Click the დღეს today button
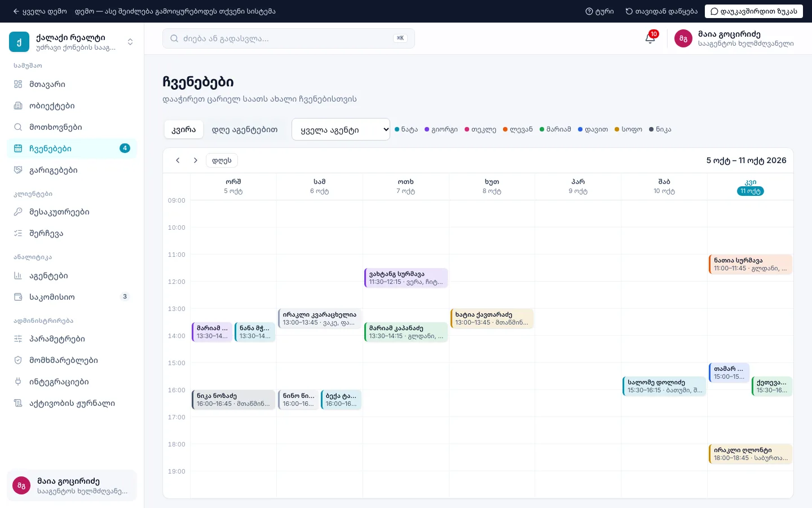This screenshot has height=508, width=812. [x=222, y=160]
